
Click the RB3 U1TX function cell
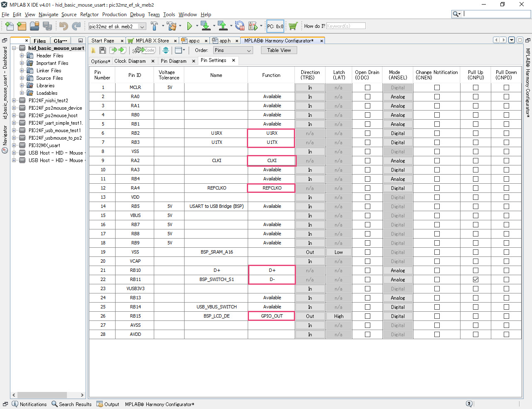point(272,142)
